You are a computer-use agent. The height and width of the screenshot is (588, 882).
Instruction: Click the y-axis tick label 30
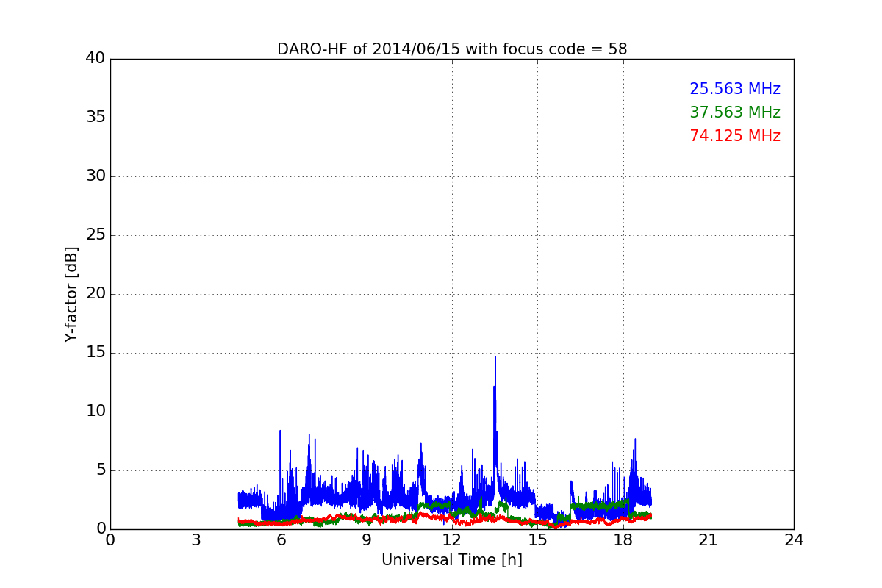pyautogui.click(x=96, y=176)
